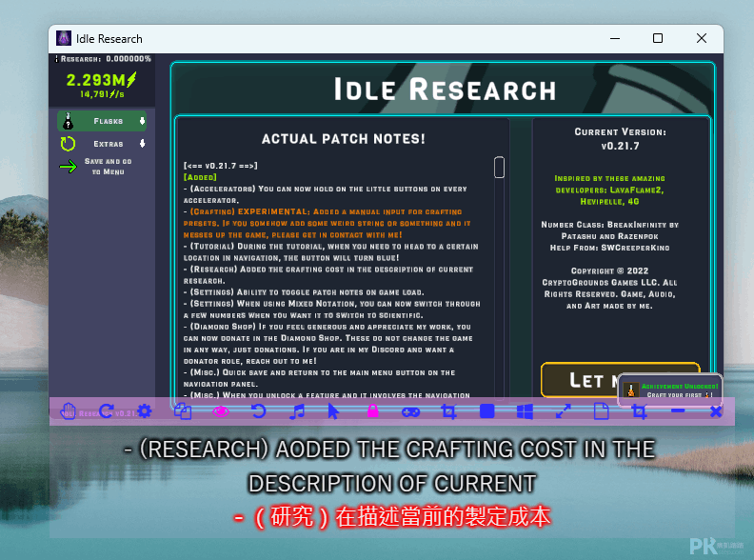Image resolution: width=754 pixels, height=560 pixels.
Task: Click the green right-arrow save icon
Action: coord(68,167)
